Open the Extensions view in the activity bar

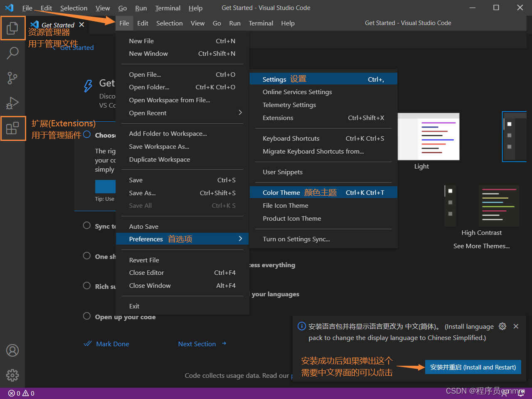click(x=12, y=128)
